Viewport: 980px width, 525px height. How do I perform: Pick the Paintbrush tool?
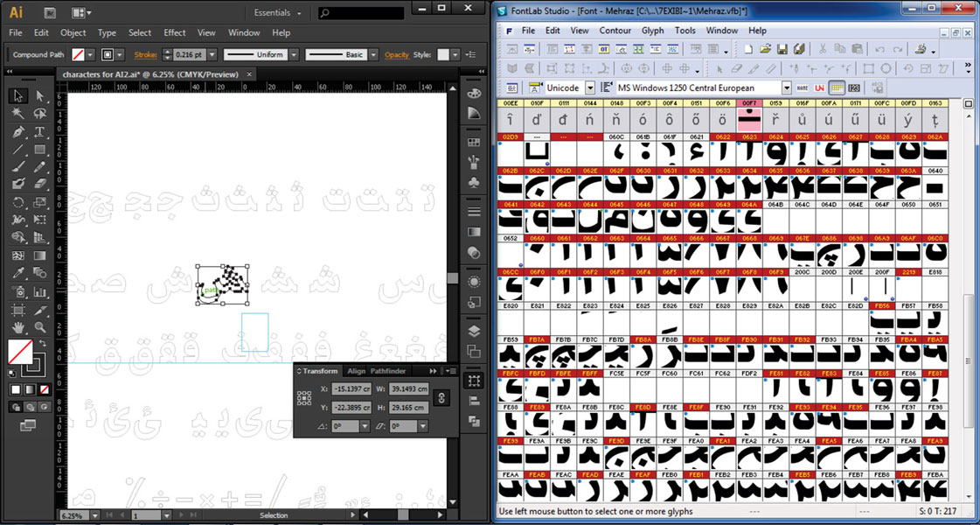[18, 166]
